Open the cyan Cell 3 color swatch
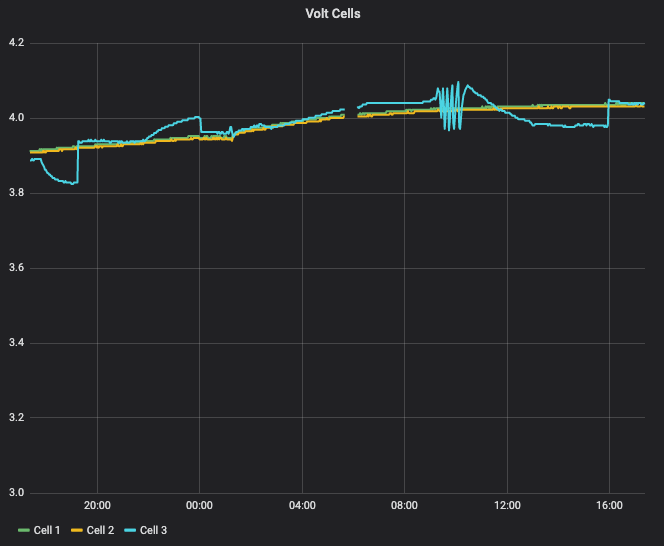The image size is (664, 546). click(130, 530)
